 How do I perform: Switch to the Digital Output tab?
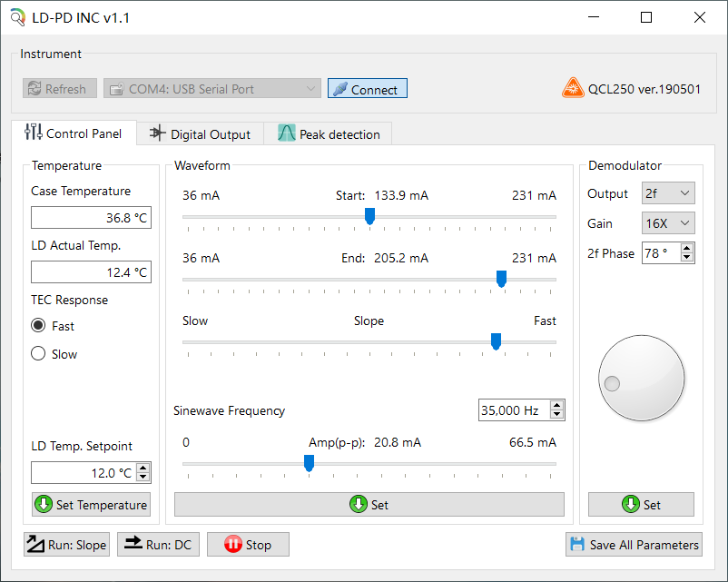pyautogui.click(x=200, y=134)
